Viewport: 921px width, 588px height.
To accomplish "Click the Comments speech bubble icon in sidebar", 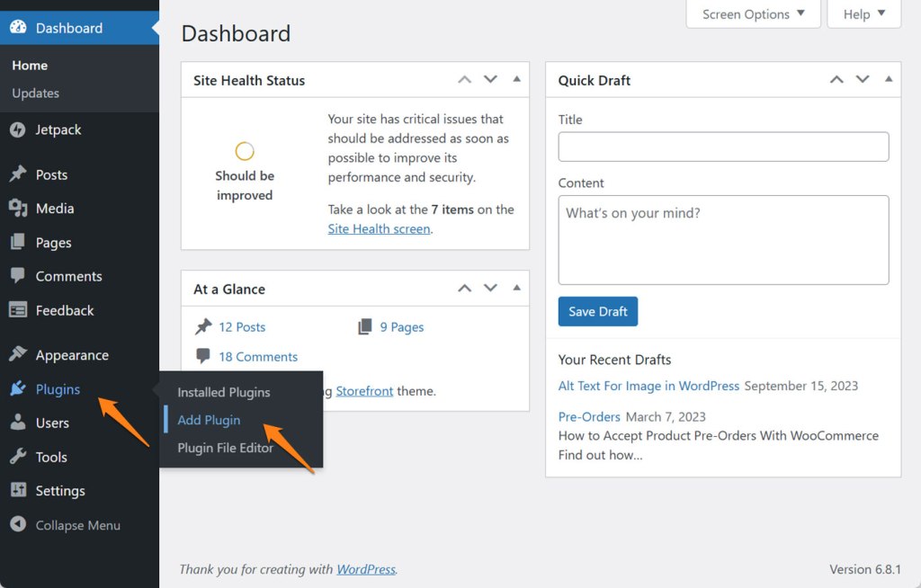I will [18, 275].
